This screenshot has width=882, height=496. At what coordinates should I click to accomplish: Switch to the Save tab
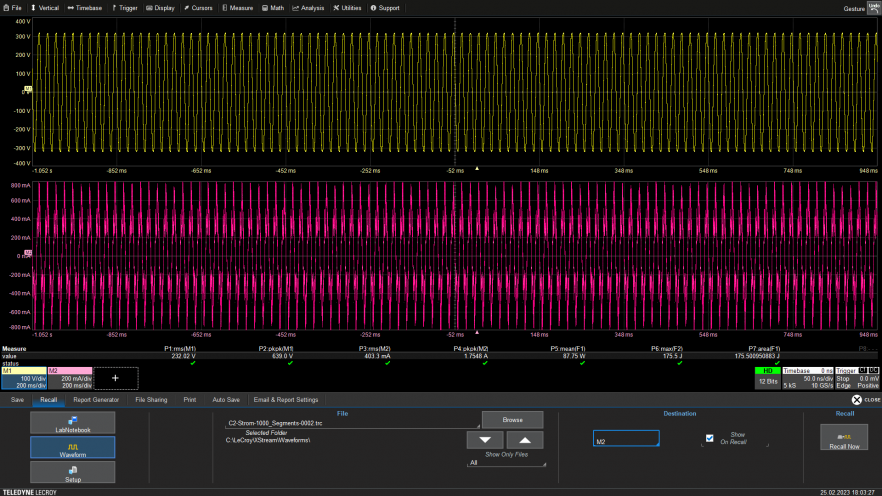(17, 399)
